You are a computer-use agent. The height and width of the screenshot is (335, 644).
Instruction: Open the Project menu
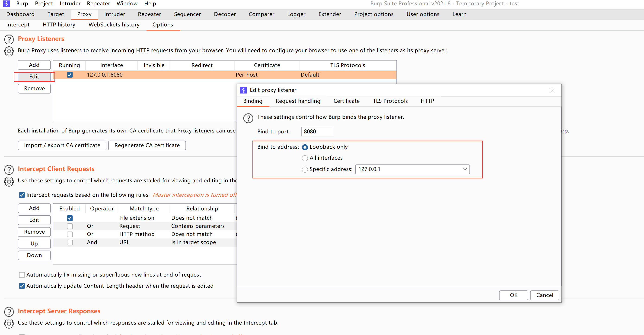pos(44,3)
